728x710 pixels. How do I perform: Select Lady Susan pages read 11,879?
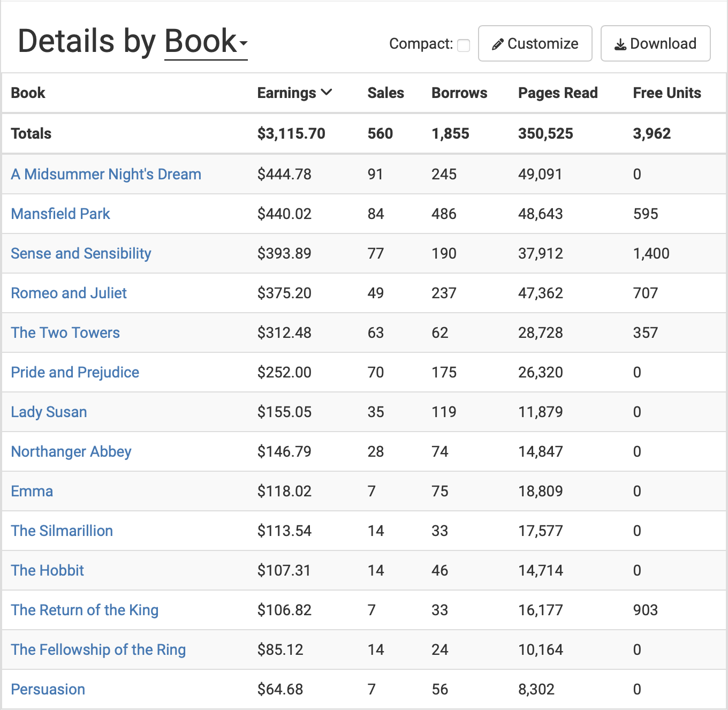(x=540, y=412)
